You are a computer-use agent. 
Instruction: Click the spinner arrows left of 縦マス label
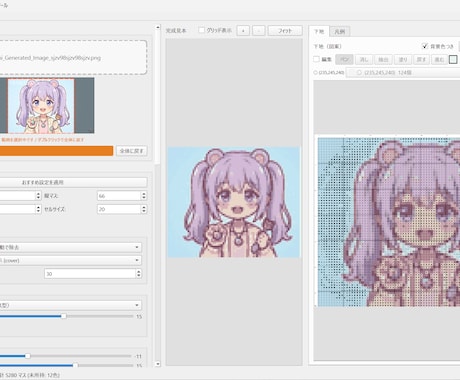coord(38,196)
